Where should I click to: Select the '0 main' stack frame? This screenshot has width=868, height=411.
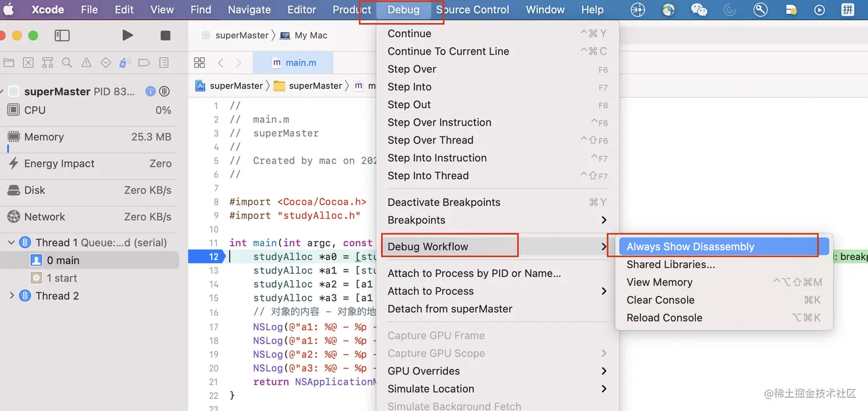coord(90,261)
